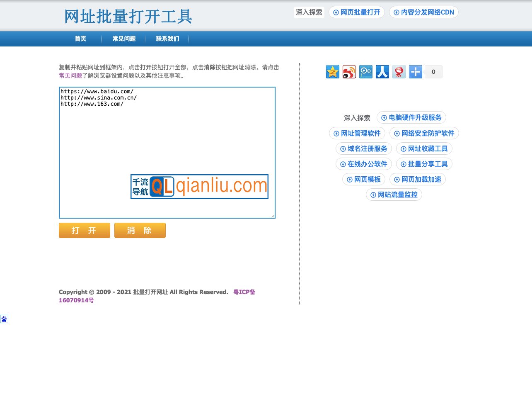This screenshot has width=532, height=399.
Task: Open the 域名注册服务 link
Action: [x=364, y=148]
